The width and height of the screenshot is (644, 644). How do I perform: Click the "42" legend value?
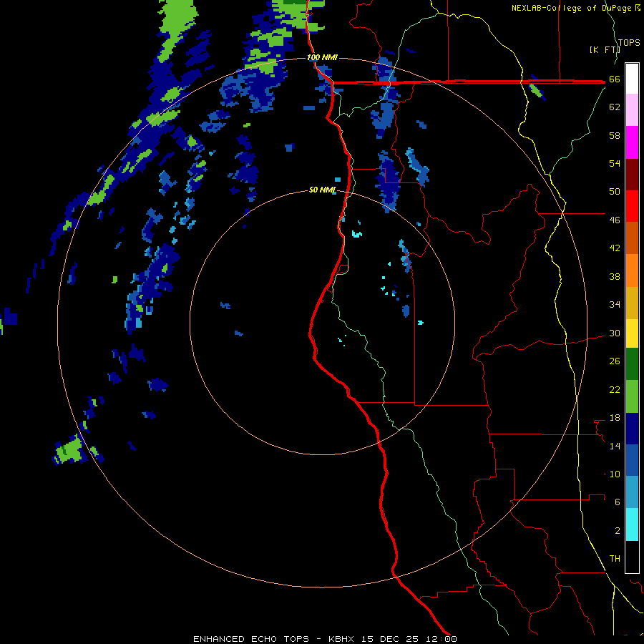(615, 248)
